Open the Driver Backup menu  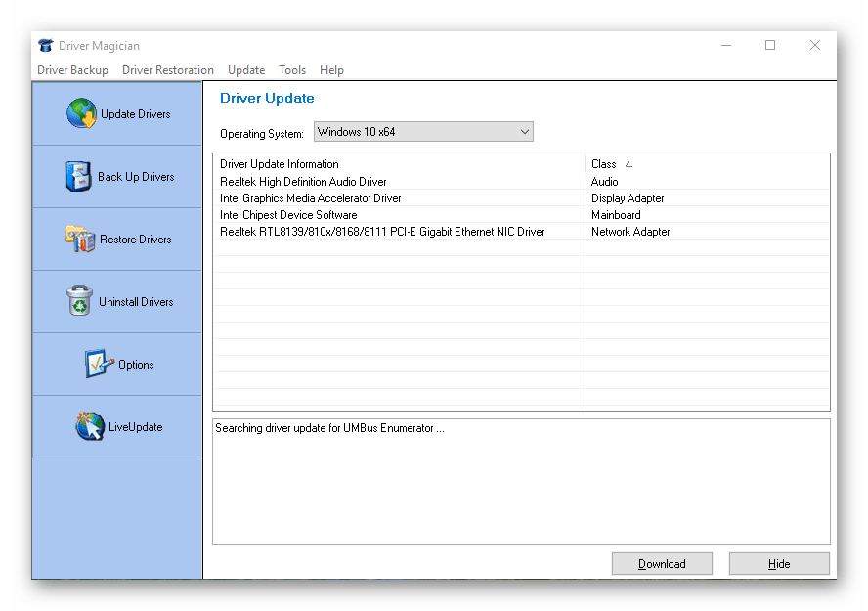(x=72, y=70)
